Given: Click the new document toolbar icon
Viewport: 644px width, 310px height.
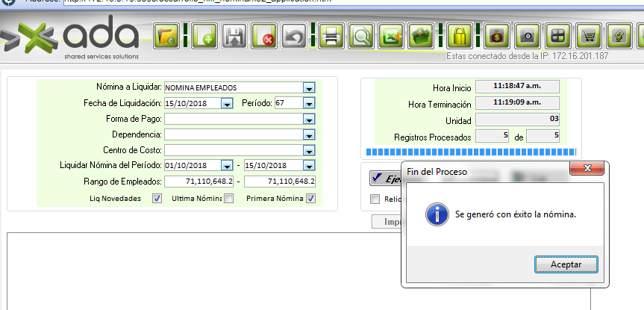Looking at the screenshot, I should click(204, 36).
